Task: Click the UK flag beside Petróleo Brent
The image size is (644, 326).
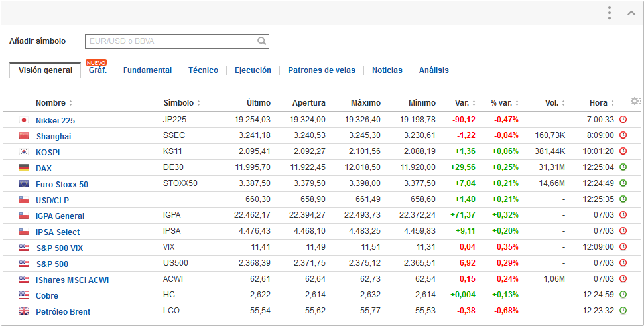Action: click(x=25, y=311)
